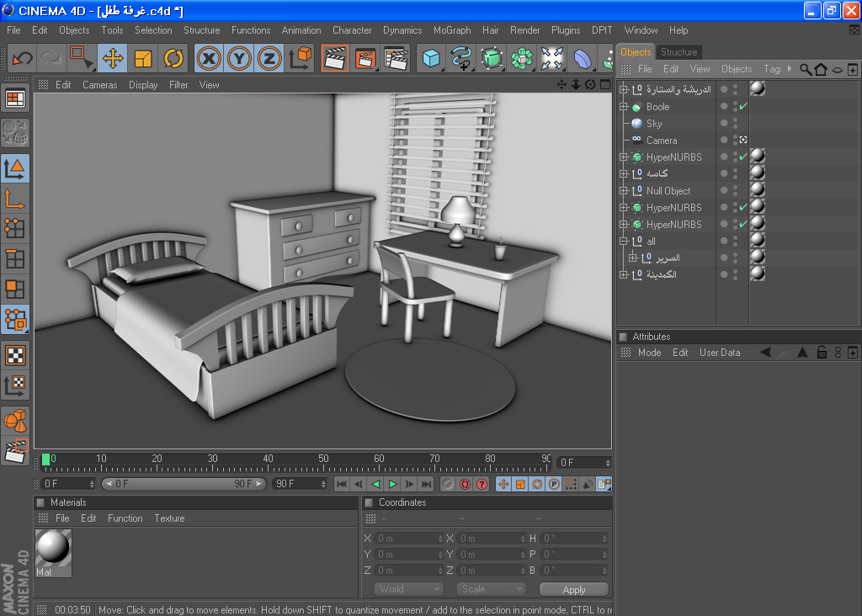Open the Scale mode dropdown
The height and width of the screenshot is (616, 862).
491,589
